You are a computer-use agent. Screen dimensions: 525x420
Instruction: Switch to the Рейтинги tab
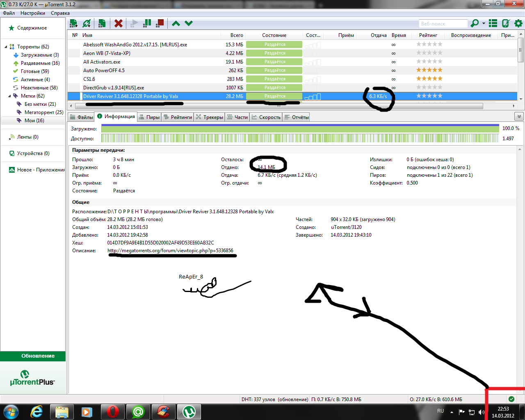[178, 117]
